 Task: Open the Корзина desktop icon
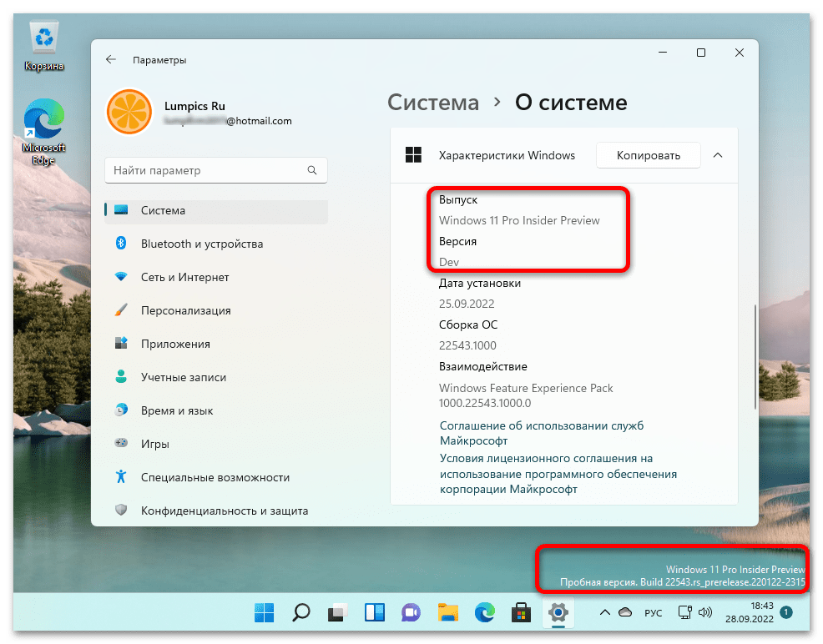(44, 46)
